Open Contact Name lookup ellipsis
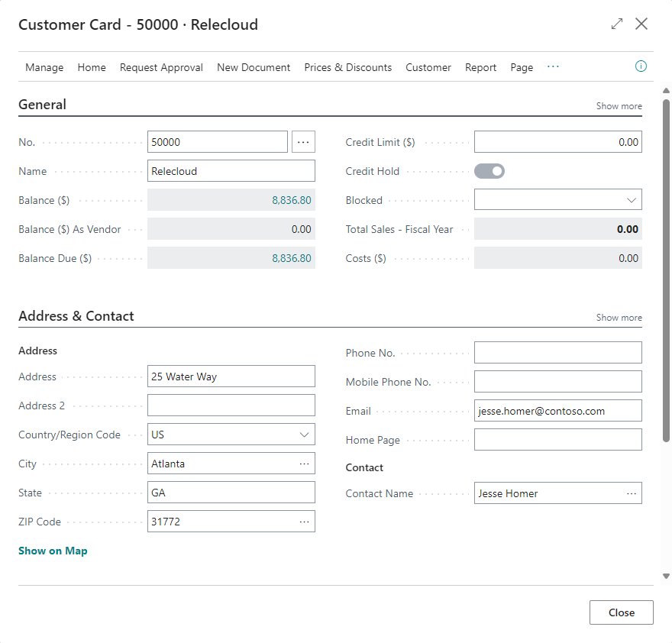This screenshot has width=672, height=643. coord(632,493)
